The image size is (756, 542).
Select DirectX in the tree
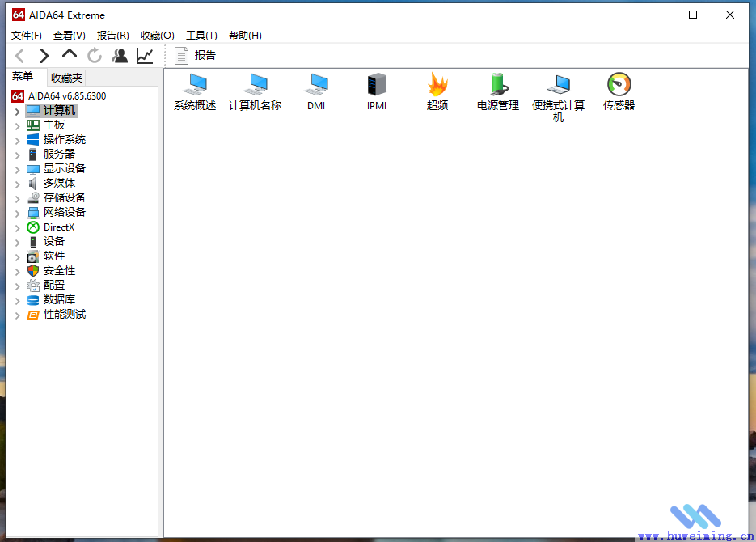point(51,227)
